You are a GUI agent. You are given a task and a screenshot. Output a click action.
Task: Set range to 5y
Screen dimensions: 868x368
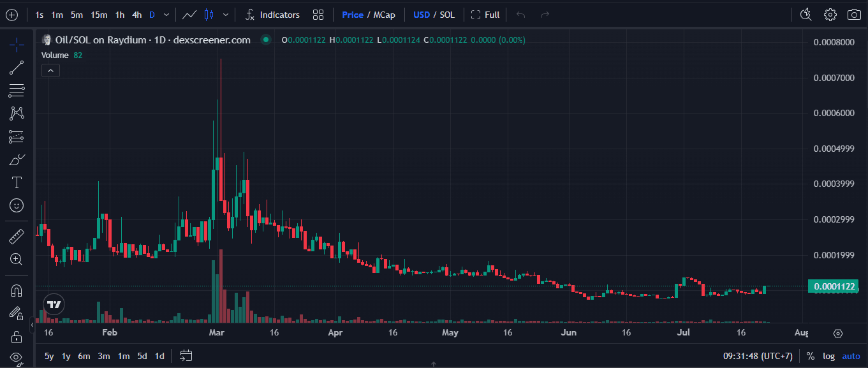click(x=49, y=356)
